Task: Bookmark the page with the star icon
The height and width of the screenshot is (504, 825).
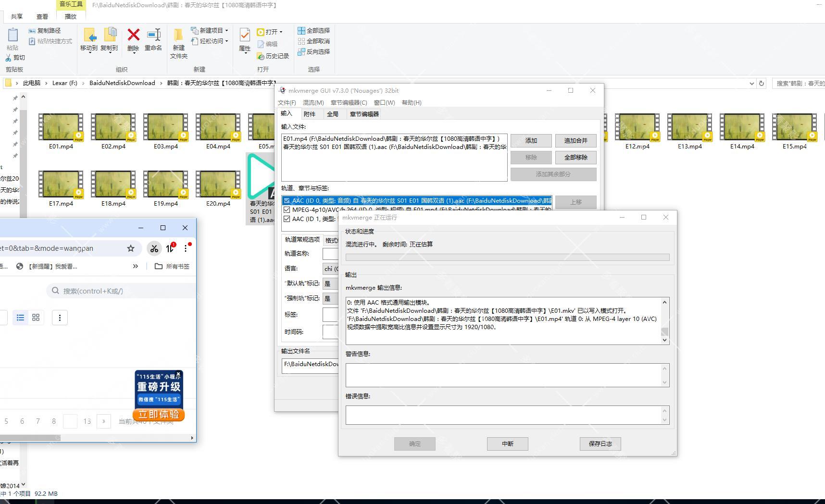Action: click(131, 248)
